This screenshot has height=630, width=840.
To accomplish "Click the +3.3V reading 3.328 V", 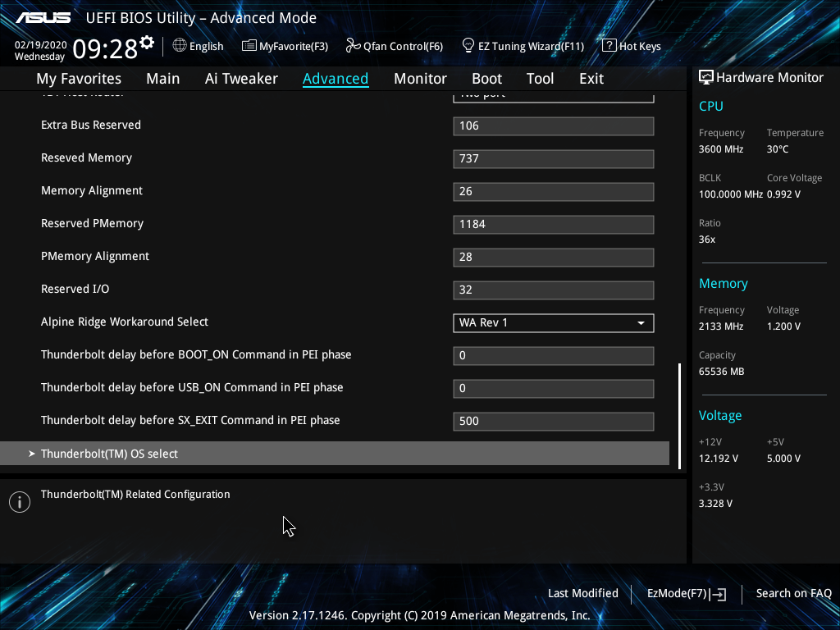I will pyautogui.click(x=715, y=504).
